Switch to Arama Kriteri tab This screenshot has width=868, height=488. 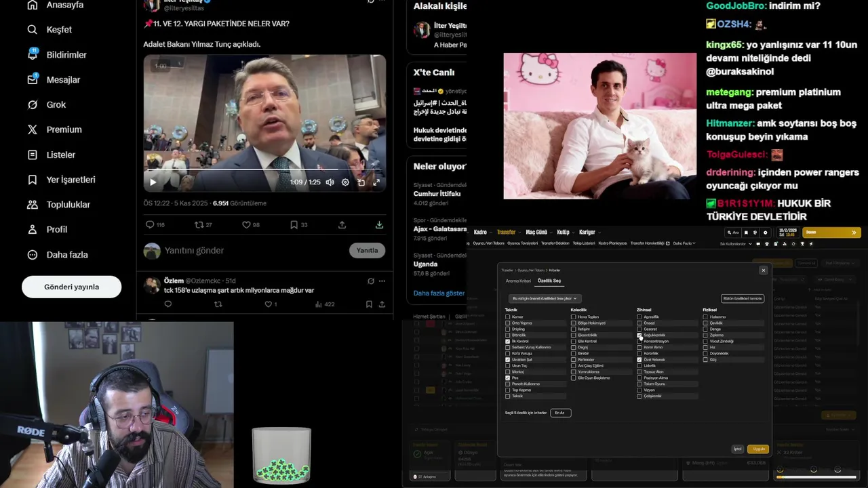(518, 281)
